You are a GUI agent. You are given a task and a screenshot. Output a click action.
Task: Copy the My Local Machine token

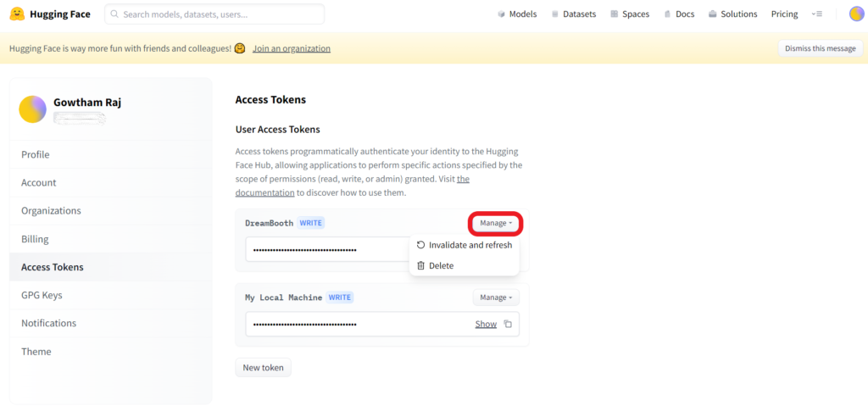509,324
